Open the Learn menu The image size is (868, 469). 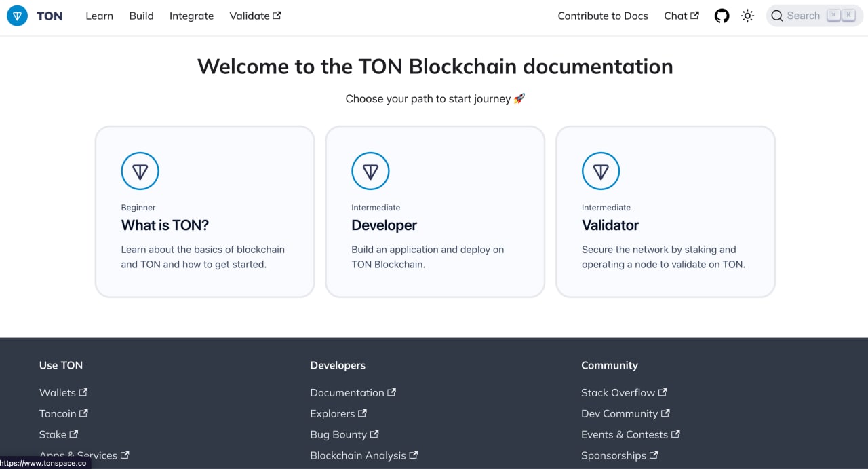(99, 16)
